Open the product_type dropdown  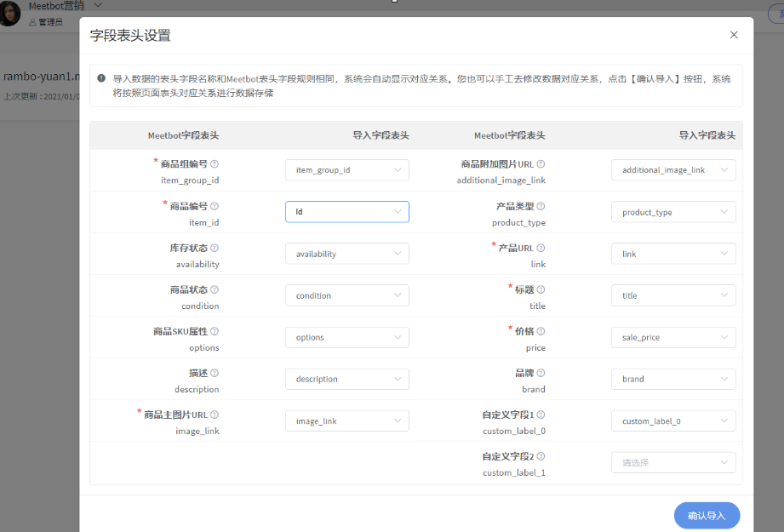673,212
